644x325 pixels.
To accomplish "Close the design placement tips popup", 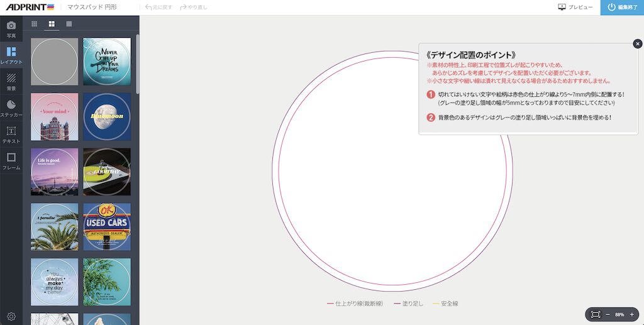I will point(638,43).
